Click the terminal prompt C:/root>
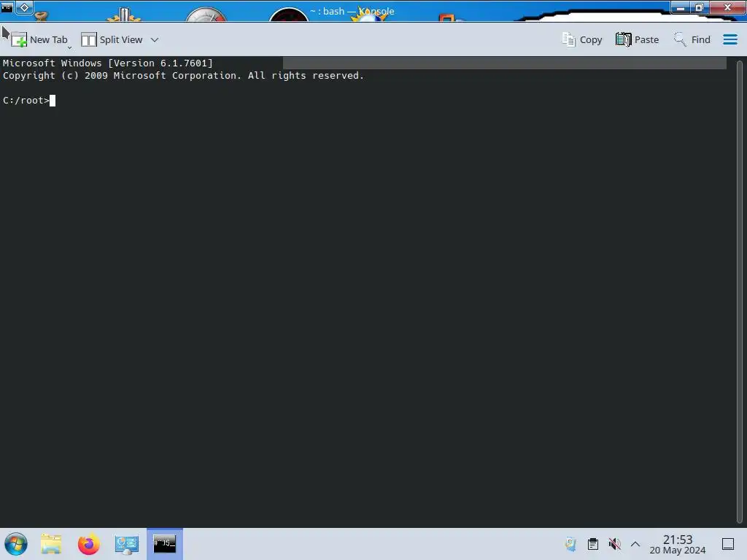Screen dimensions: 747x560 point(26,101)
